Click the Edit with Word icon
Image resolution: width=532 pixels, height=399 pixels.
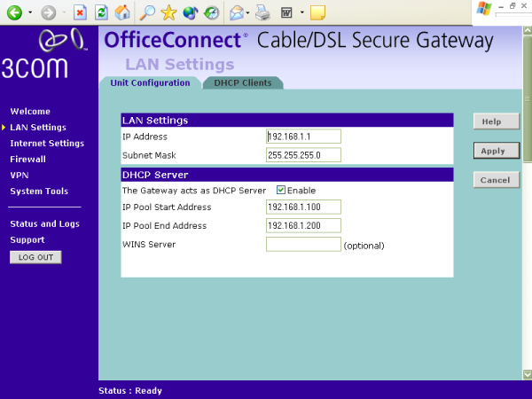(x=286, y=13)
